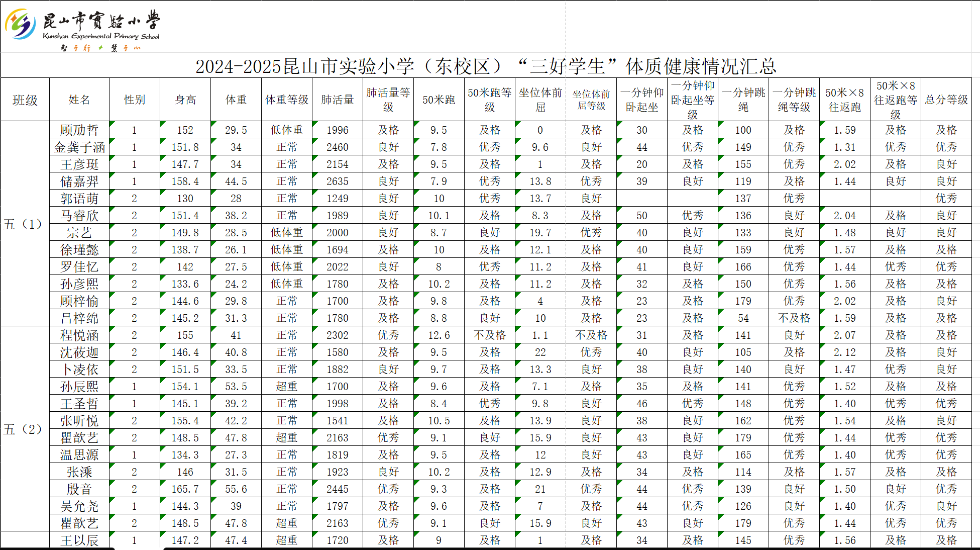Select lung capacity value 1249 for 郭语萌

coord(338,199)
